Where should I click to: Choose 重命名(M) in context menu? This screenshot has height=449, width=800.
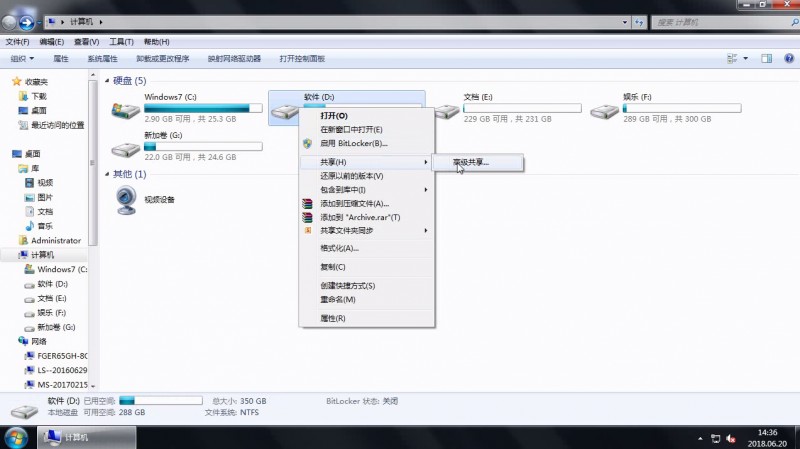coord(366,300)
